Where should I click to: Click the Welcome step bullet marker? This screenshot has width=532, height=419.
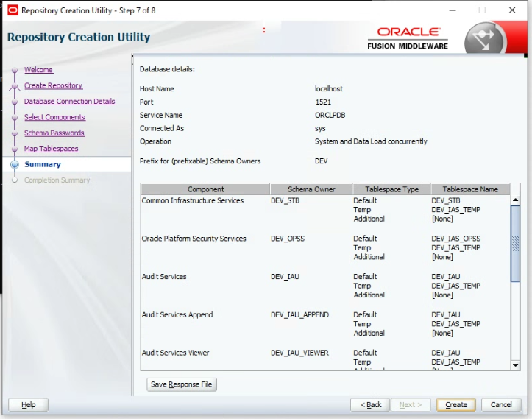tap(14, 70)
